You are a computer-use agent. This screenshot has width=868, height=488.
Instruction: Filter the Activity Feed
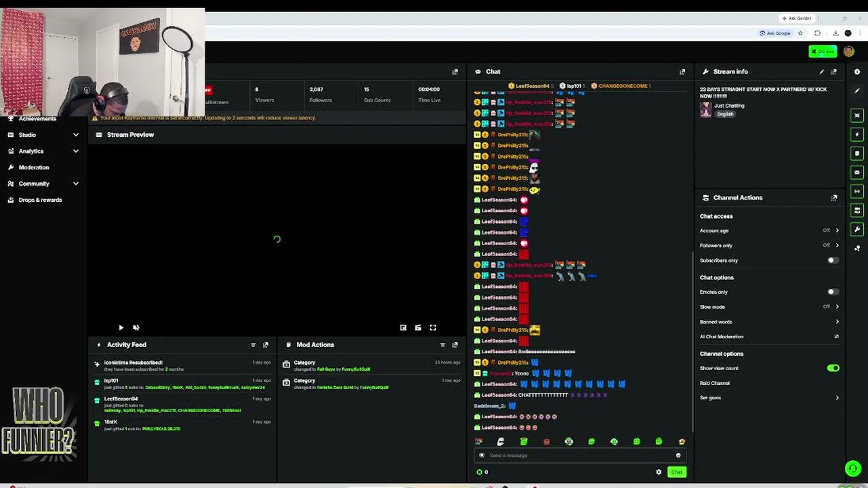coord(253,345)
